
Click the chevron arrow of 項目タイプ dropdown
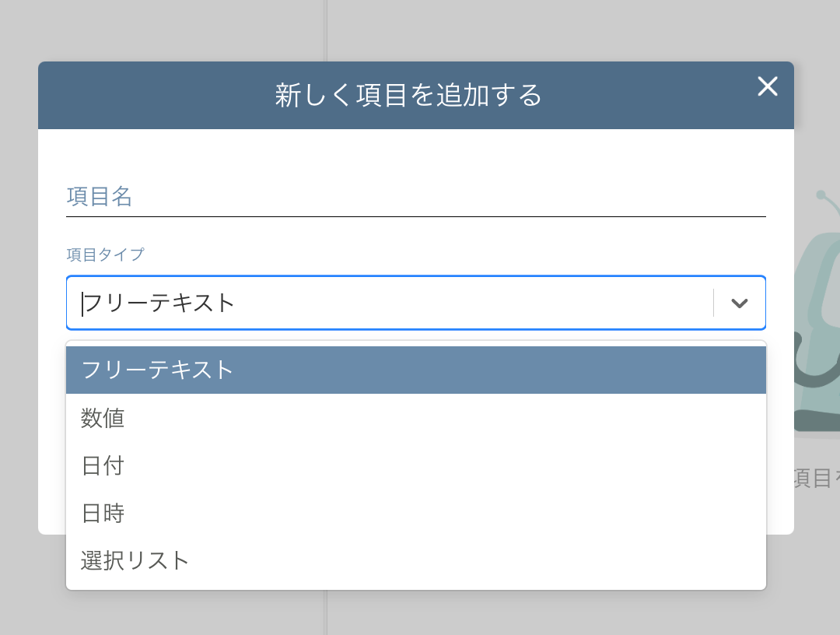(740, 303)
